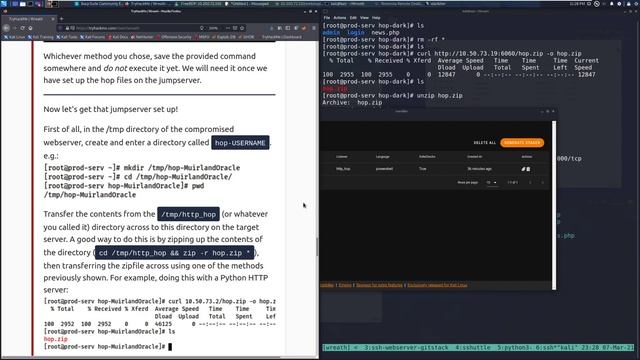Click Kali applications menu icon in panel
The width and height of the screenshot is (640, 360).
[x=4, y=4]
